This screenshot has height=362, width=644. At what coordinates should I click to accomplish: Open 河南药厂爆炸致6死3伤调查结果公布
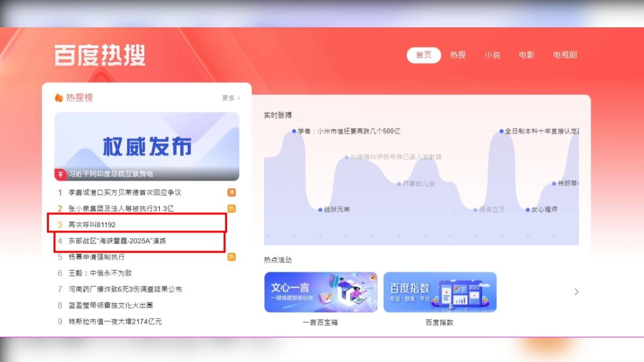(x=125, y=289)
